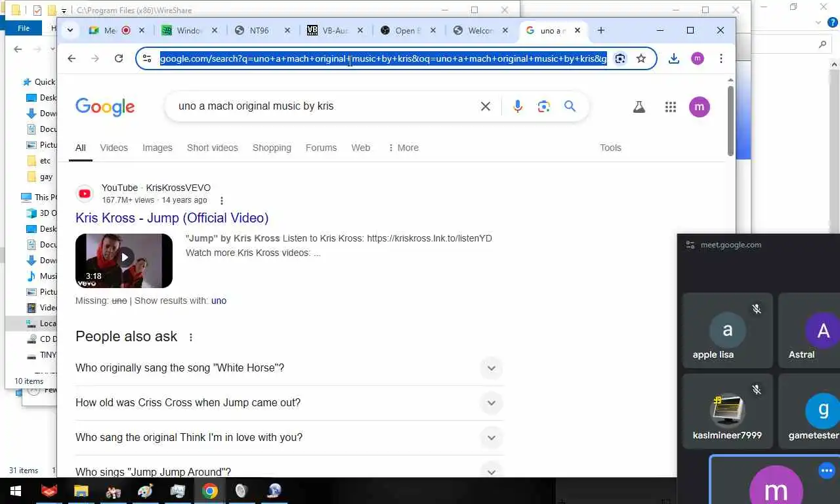Open the Paint palette app on taskbar
This screenshot has width=840, height=504.
pyautogui.click(x=145, y=491)
